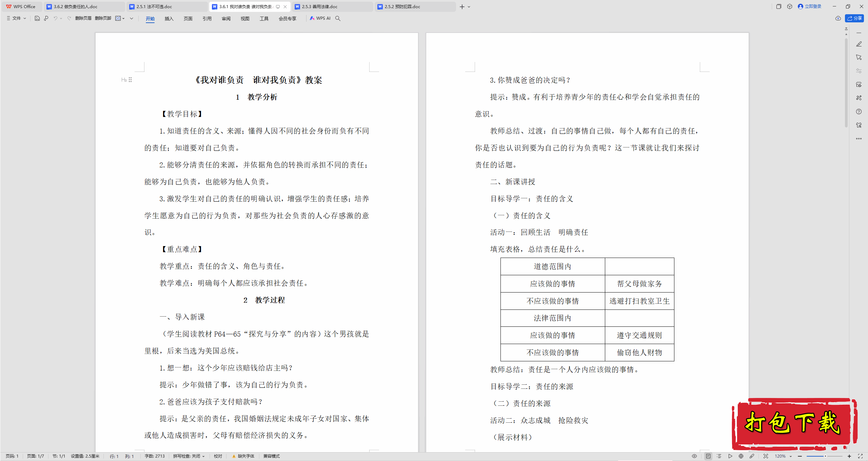Click the cube icon near login
The width and height of the screenshot is (868, 461).
[x=790, y=6]
